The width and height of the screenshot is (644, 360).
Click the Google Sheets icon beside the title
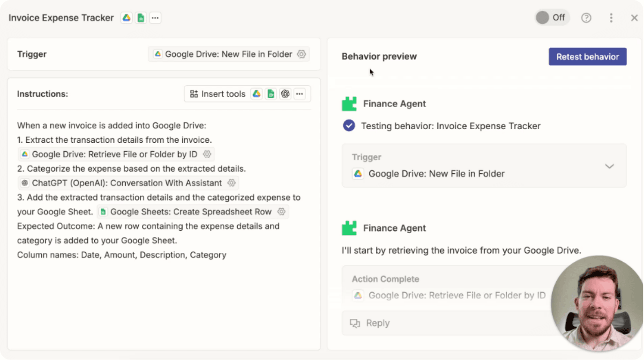click(141, 18)
